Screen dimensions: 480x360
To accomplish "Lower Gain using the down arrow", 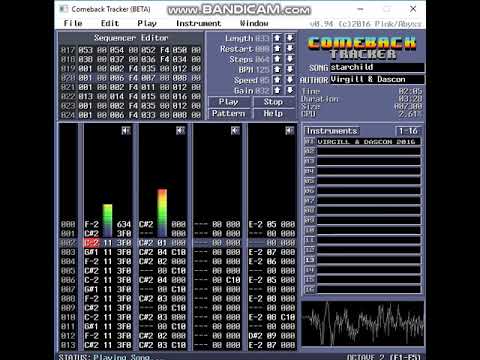I will (290, 91).
